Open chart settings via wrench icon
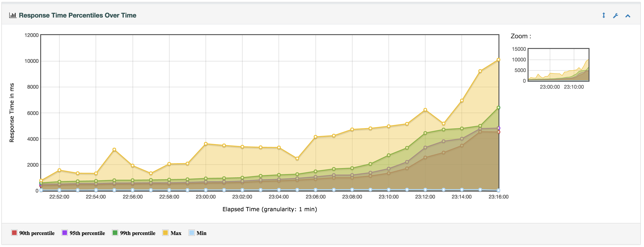 click(x=616, y=16)
